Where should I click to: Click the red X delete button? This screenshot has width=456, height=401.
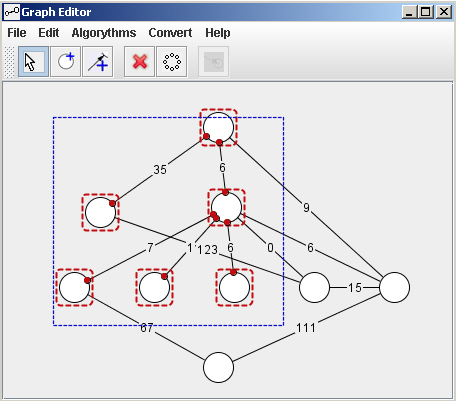(140, 62)
